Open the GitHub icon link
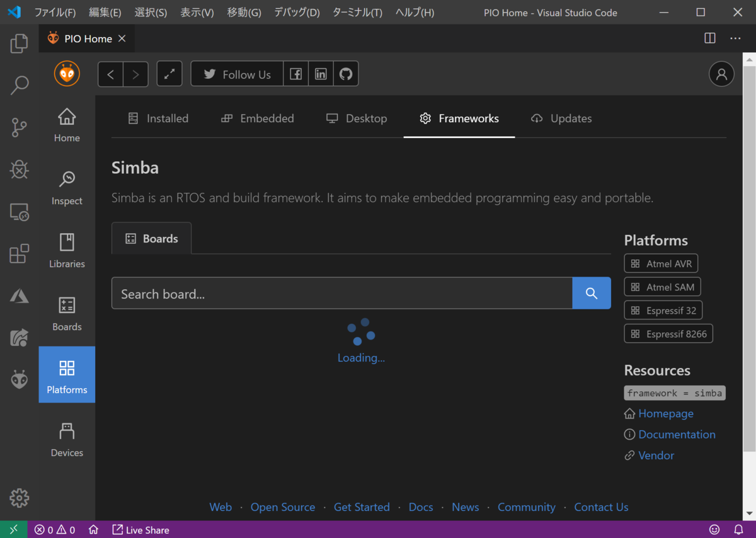The image size is (756, 538). [x=346, y=74]
